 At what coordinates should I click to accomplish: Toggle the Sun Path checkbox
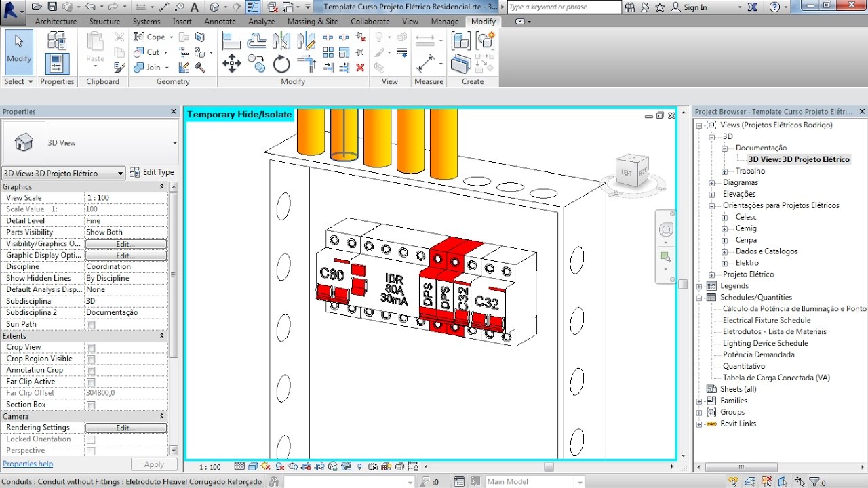(x=91, y=325)
